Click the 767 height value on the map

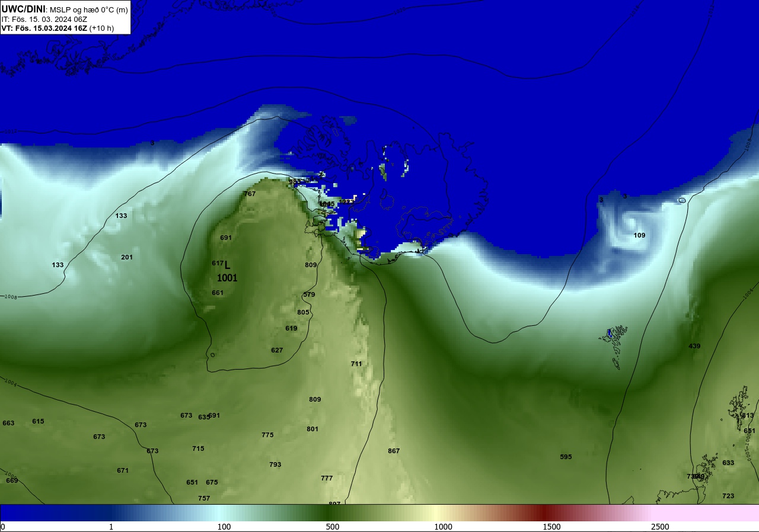click(250, 194)
